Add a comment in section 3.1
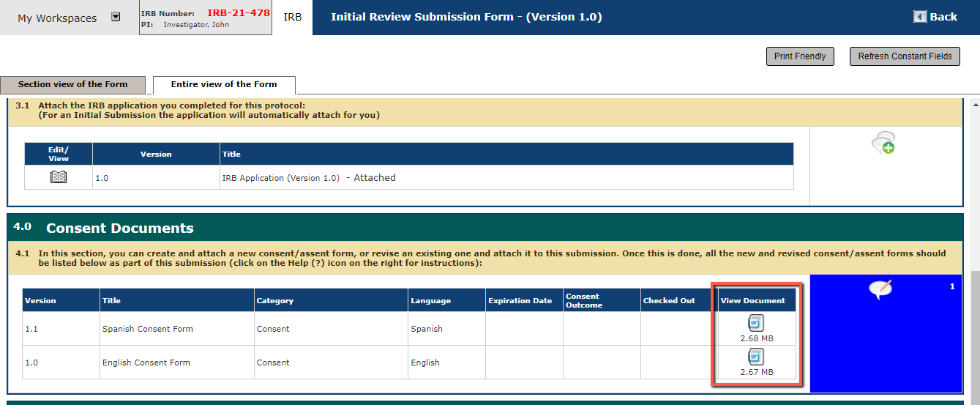The image size is (980, 405). (x=883, y=143)
